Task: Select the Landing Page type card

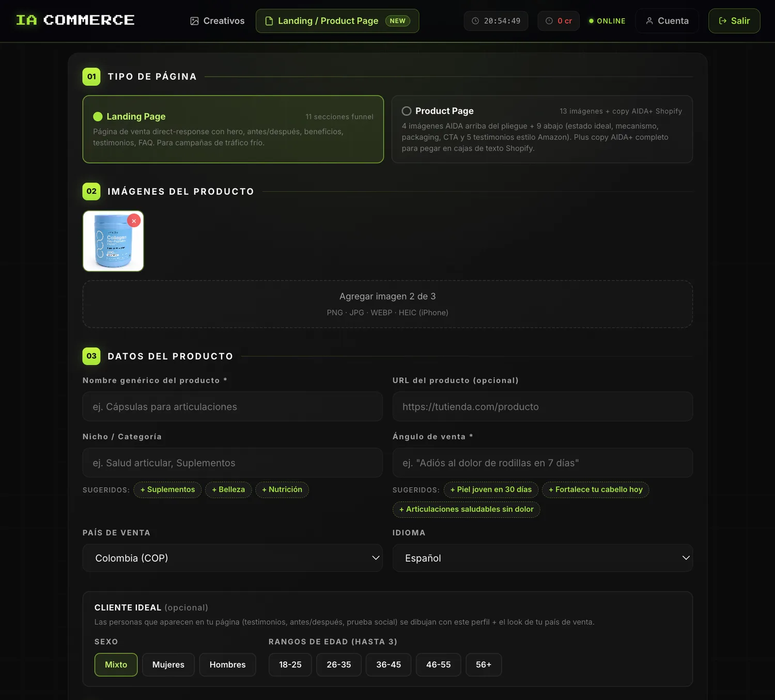Action: pos(233,129)
